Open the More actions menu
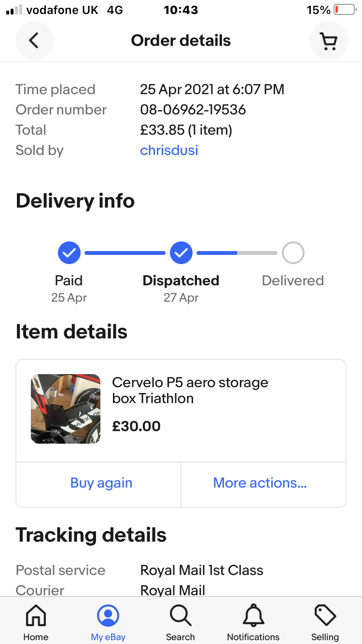362x644 pixels. click(260, 483)
